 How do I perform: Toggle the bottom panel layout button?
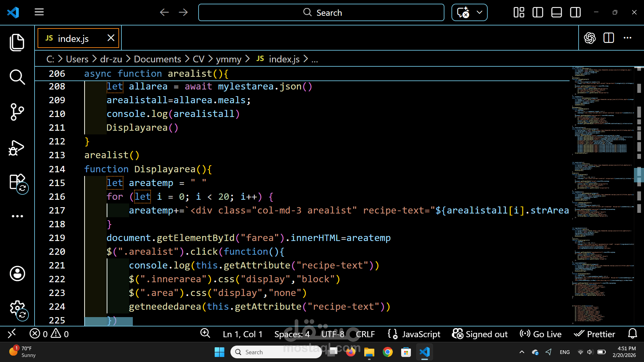(x=556, y=13)
